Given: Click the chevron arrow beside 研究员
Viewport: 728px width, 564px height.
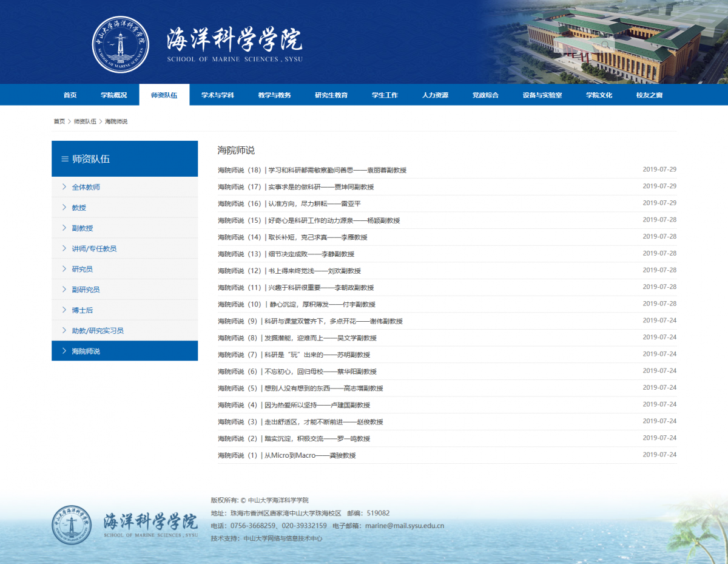Looking at the screenshot, I should [x=64, y=269].
